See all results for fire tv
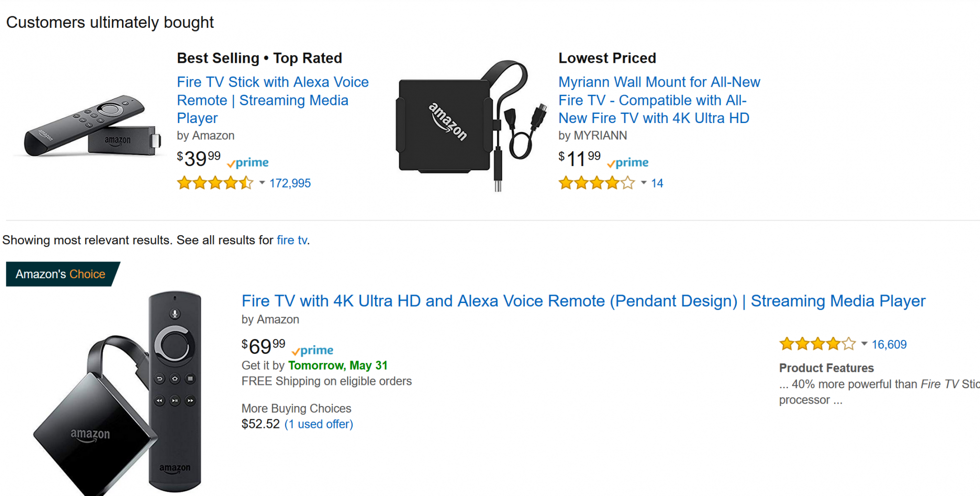The width and height of the screenshot is (980, 496). (x=292, y=240)
